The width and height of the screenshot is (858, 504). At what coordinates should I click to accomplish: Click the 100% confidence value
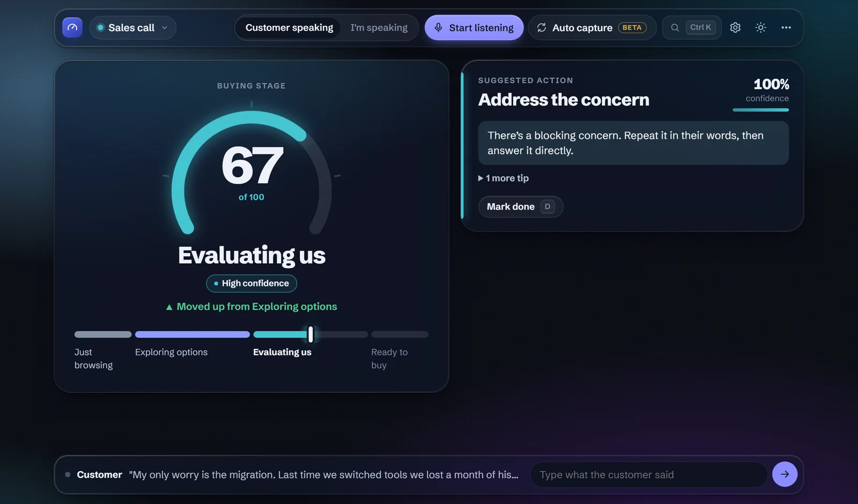pyautogui.click(x=771, y=84)
